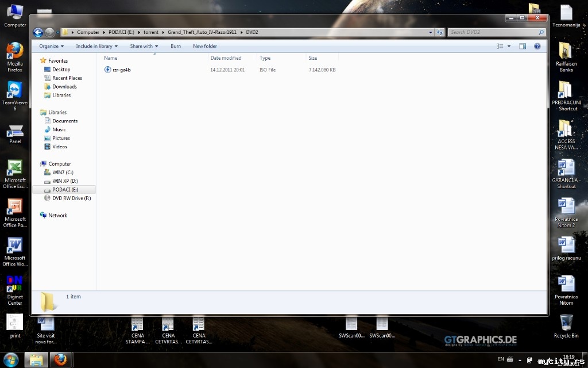This screenshot has height=368, width=588.
Task: Open the Windows Start button
Action: pyautogui.click(x=11, y=360)
